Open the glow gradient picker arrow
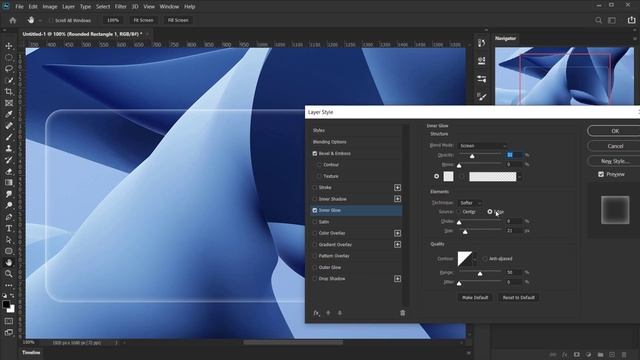Screen dimensions: 640x360 [520, 177]
